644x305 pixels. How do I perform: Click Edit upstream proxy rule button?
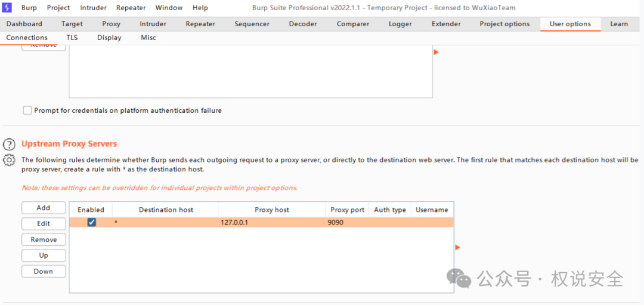coord(44,224)
